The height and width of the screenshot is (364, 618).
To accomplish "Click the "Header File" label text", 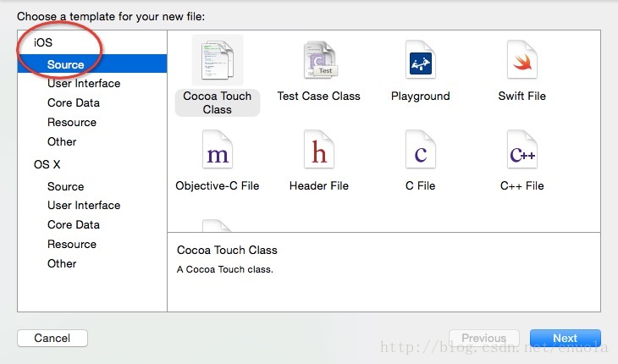I will coord(319,185).
